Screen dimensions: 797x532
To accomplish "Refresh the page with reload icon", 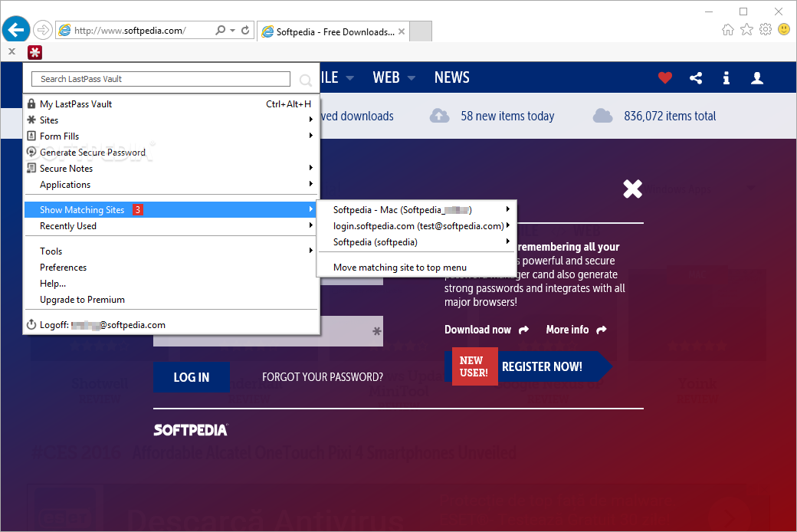I will 245,30.
